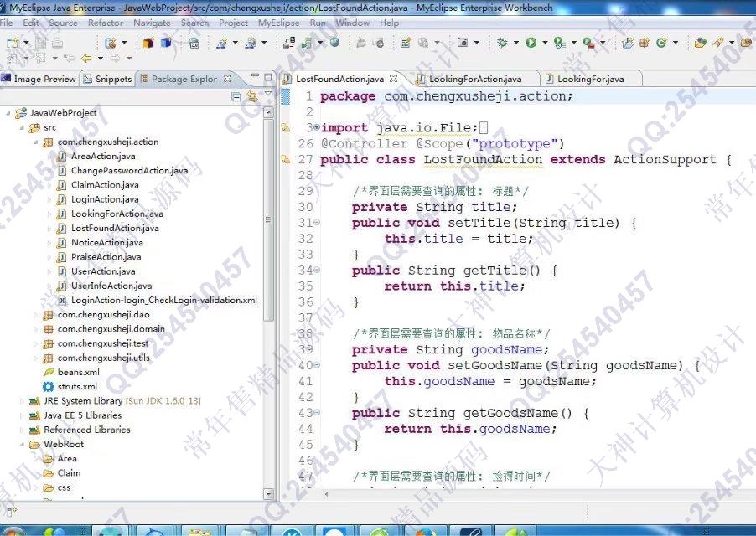Collapse the JavaWebProject tree node
The height and width of the screenshot is (536, 756).
click(x=8, y=113)
